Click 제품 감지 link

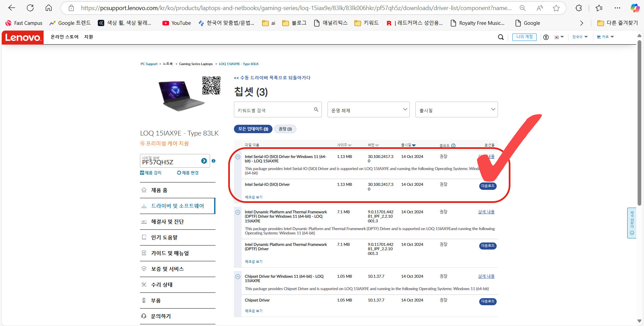tap(151, 173)
